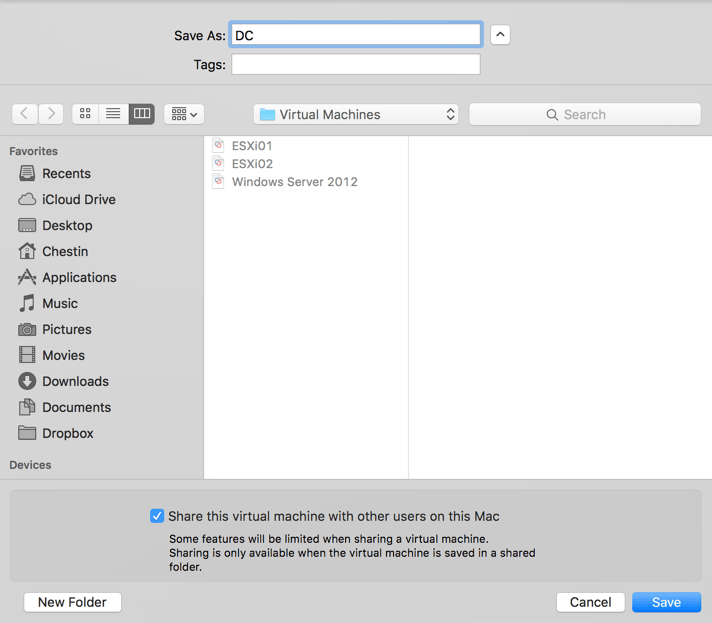Click the Save button
The width and height of the screenshot is (712, 623).
(x=666, y=602)
